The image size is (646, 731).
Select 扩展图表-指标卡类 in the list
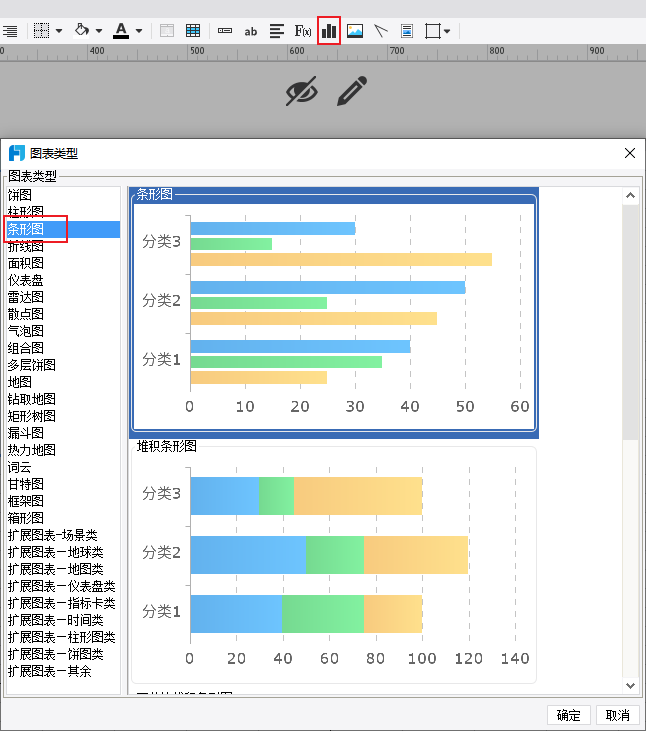pyautogui.click(x=63, y=603)
